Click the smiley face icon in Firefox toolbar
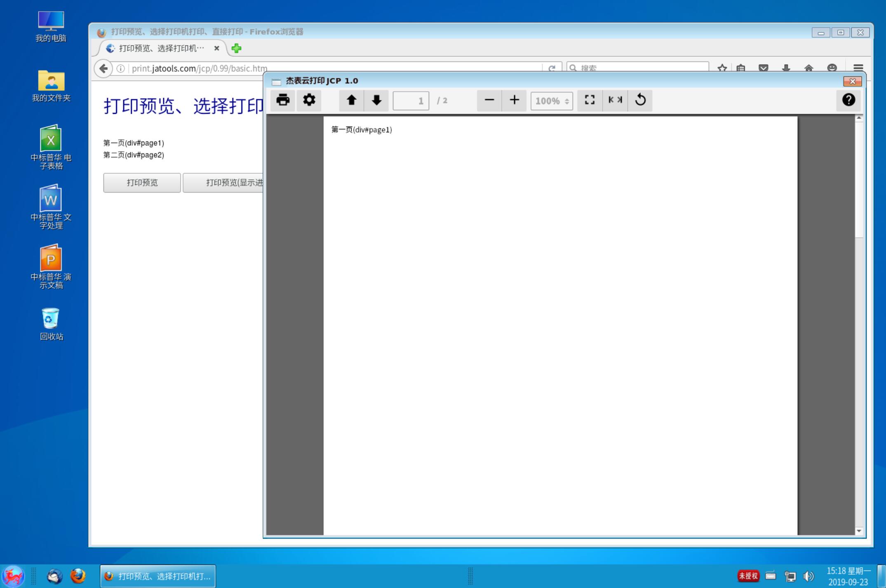 pos(832,68)
